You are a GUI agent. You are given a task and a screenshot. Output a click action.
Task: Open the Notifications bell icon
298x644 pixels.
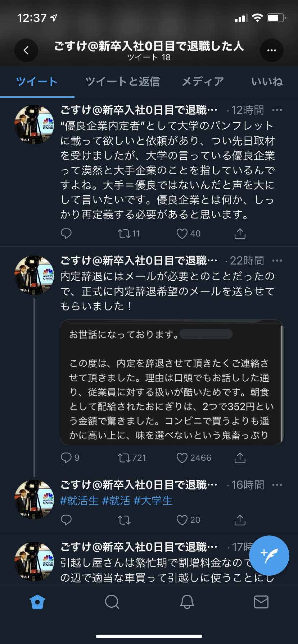point(186,602)
